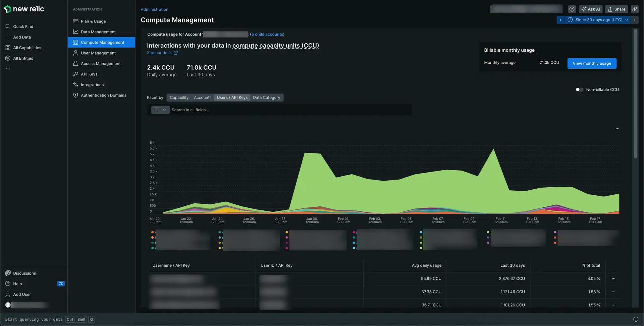This screenshot has height=326, width=644.
Task: Go to previous time period arrow
Action: (x=560, y=20)
